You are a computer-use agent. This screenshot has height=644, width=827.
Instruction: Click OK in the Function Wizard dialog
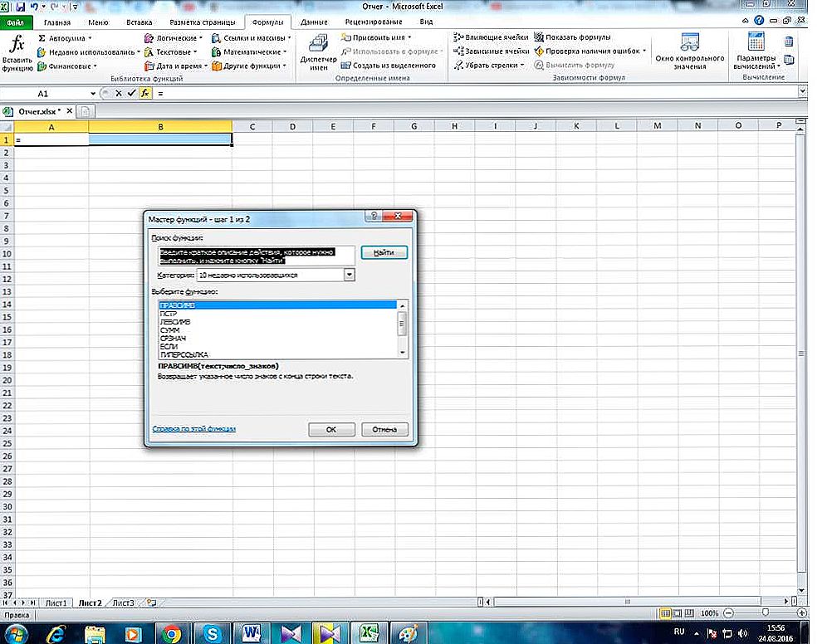pyautogui.click(x=330, y=430)
